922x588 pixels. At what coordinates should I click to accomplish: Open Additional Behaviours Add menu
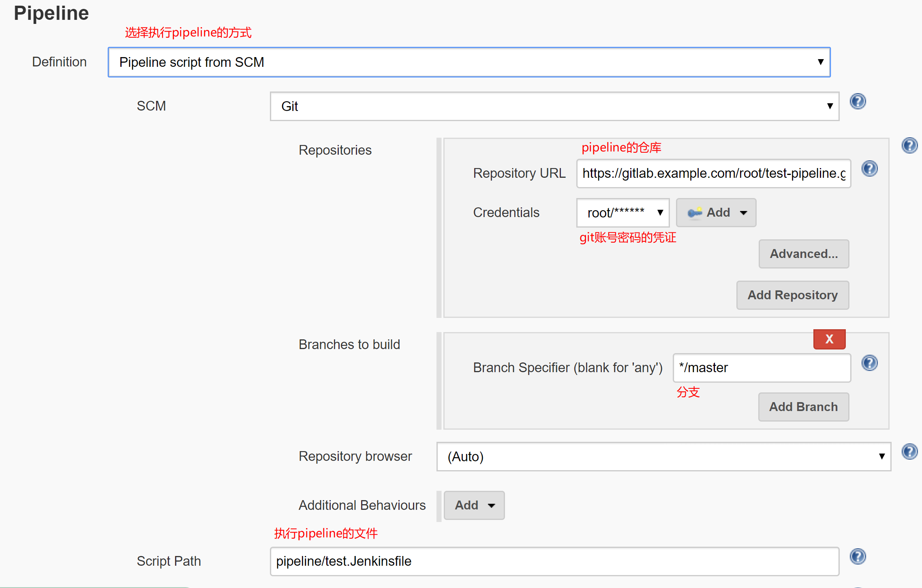tap(474, 505)
